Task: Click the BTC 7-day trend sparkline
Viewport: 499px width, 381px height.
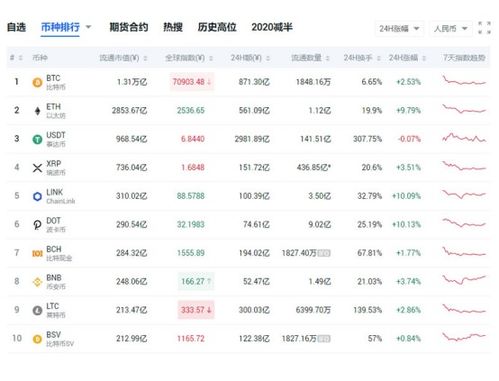Action: pos(464,81)
